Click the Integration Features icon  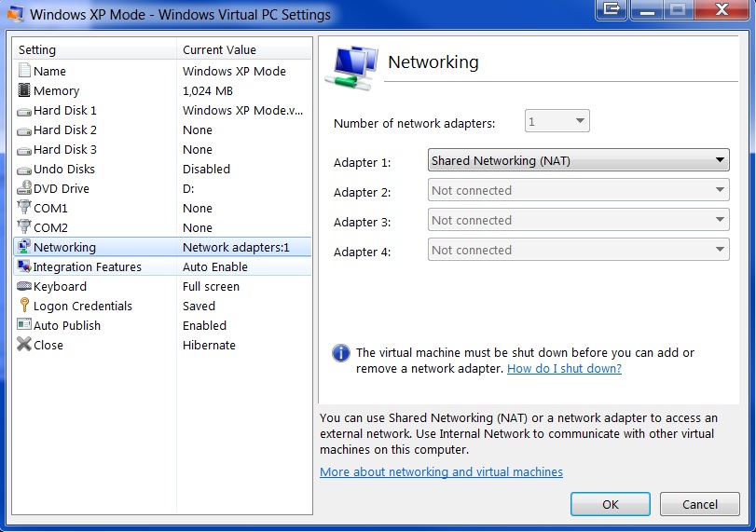24,266
